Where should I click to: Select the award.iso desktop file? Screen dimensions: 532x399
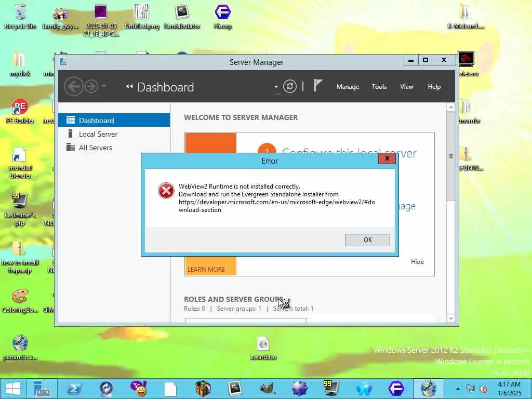263,348
